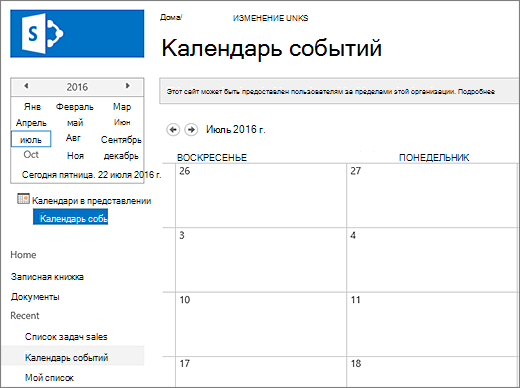
Task: Select декабрь month in mini calendar
Action: click(x=121, y=156)
